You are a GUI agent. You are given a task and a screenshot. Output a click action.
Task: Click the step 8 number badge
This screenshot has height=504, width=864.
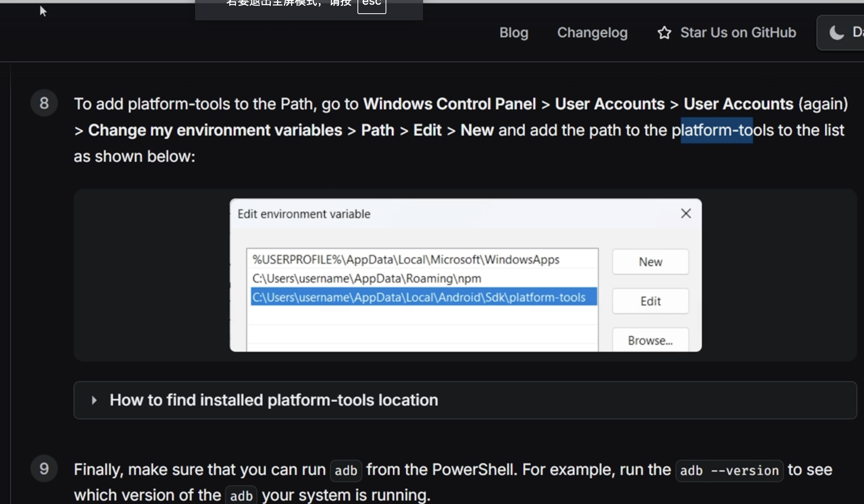44,103
